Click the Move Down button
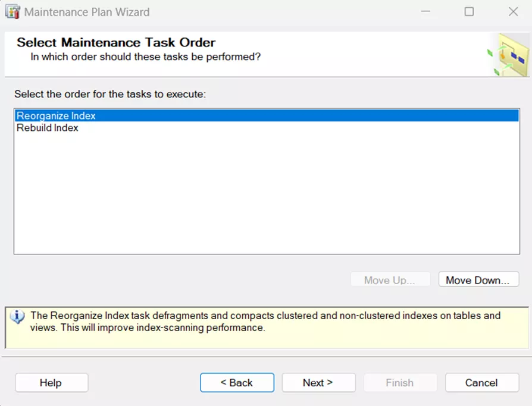532x406 pixels. tap(478, 280)
